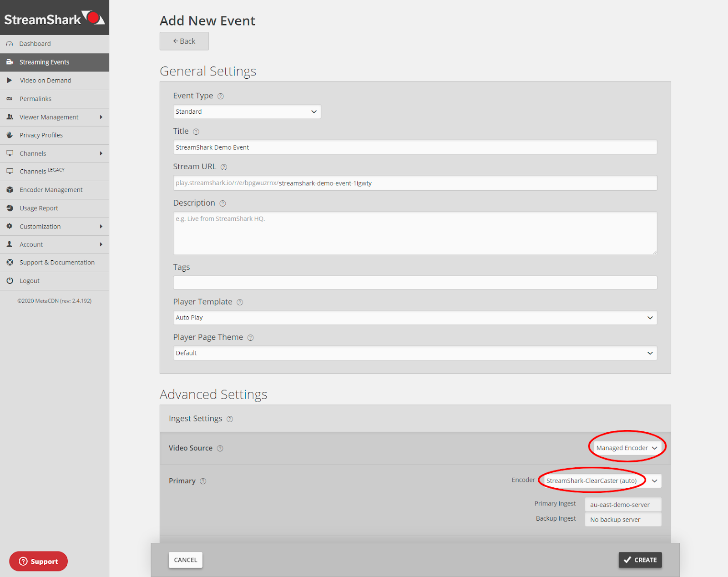Open Usage Report page

pos(55,208)
